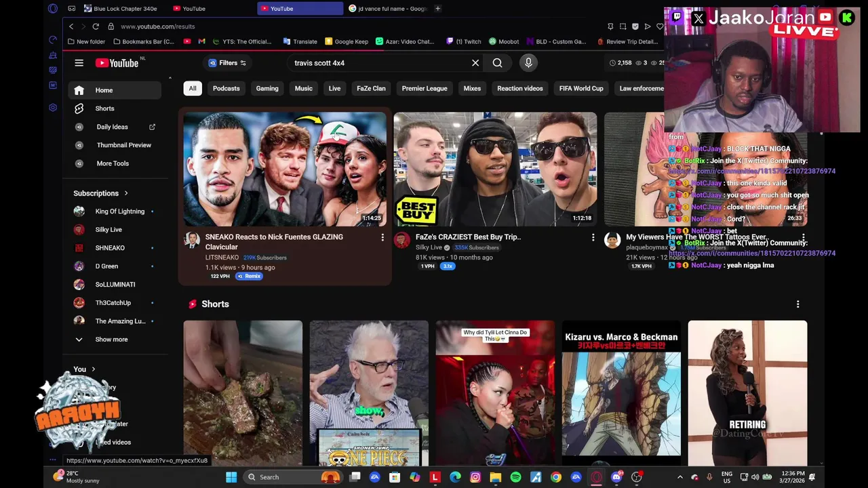
Task: Switch to jd vance ful name Google tab
Action: click(388, 9)
